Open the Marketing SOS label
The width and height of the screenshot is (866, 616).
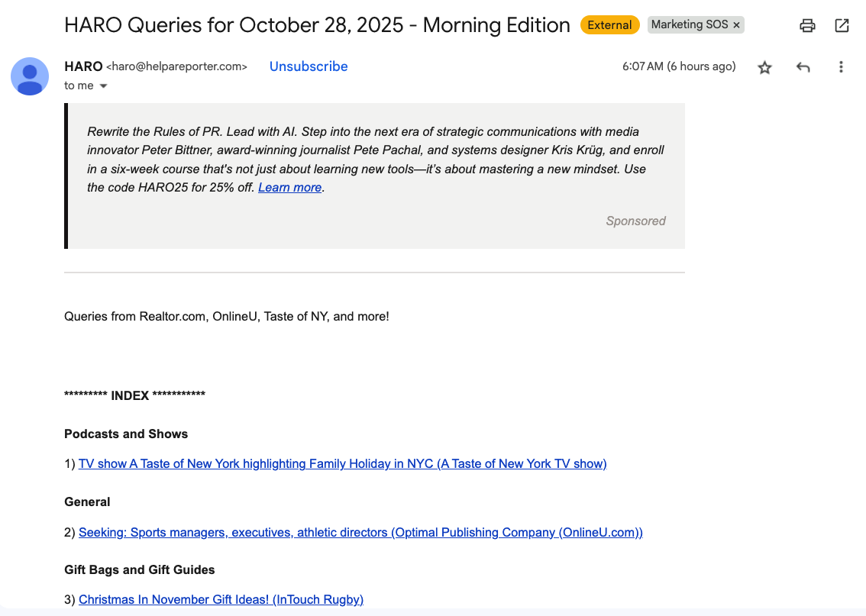pyautogui.click(x=689, y=25)
